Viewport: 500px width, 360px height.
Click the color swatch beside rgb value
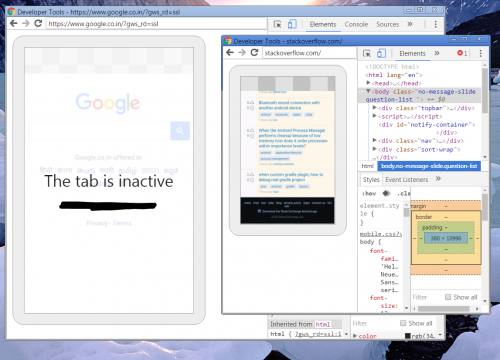[x=407, y=336]
